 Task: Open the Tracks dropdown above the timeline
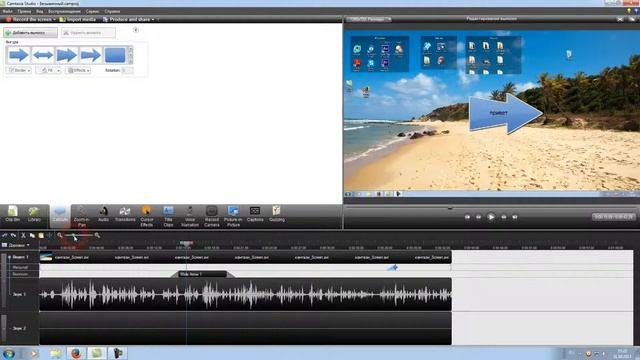pos(16,245)
